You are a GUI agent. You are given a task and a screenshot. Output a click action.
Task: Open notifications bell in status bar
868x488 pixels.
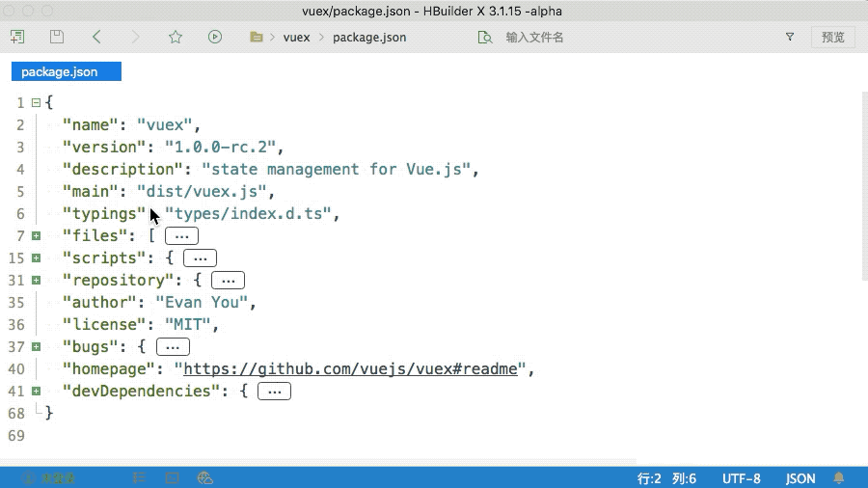click(x=839, y=477)
